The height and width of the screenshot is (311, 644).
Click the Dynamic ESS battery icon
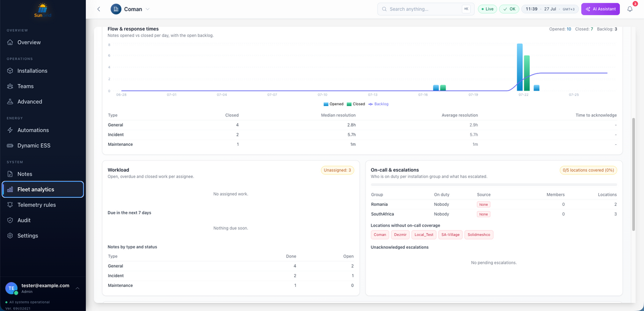(x=10, y=146)
